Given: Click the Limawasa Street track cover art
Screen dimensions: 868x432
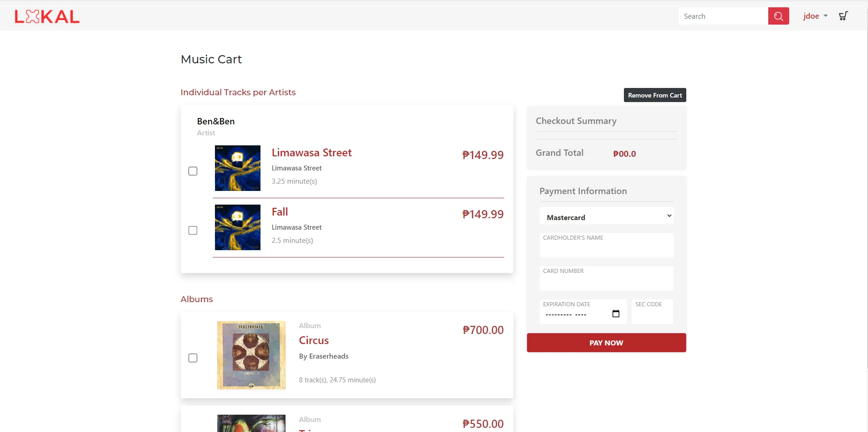Looking at the screenshot, I should click(238, 168).
